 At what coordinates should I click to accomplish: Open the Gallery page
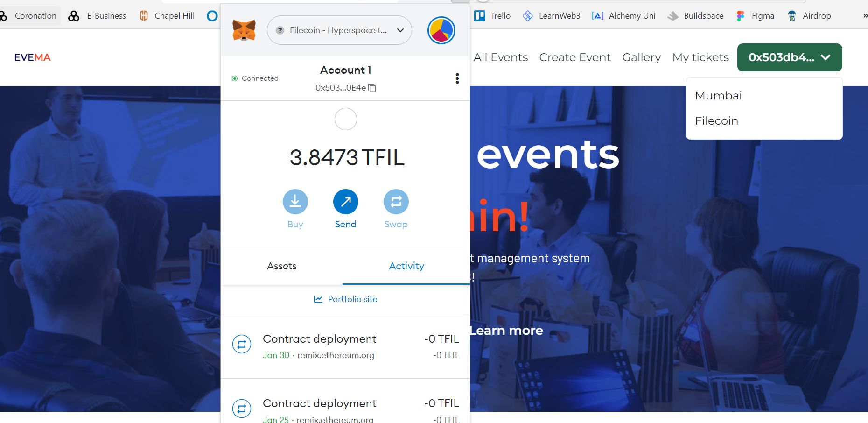642,57
